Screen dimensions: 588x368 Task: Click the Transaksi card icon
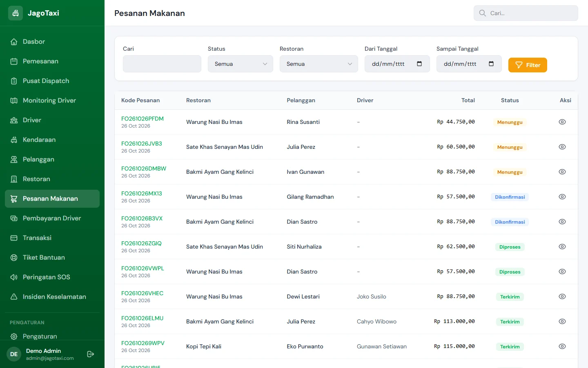(14, 238)
